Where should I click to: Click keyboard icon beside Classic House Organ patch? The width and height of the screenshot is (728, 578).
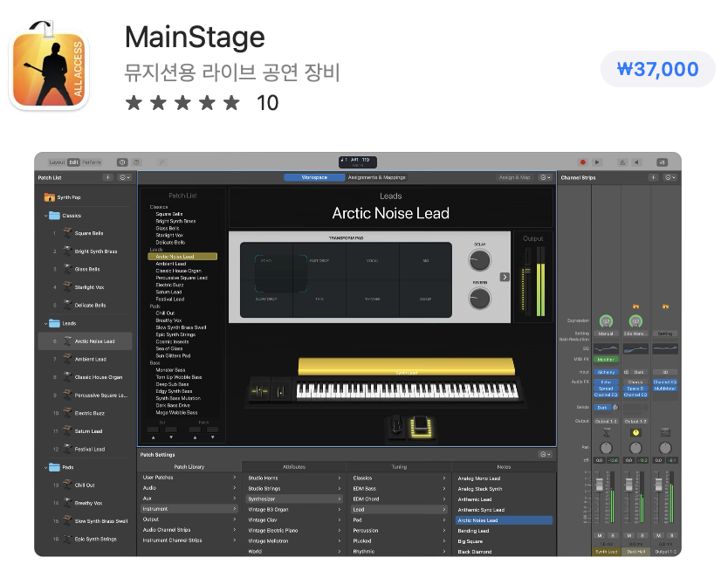coord(67,377)
